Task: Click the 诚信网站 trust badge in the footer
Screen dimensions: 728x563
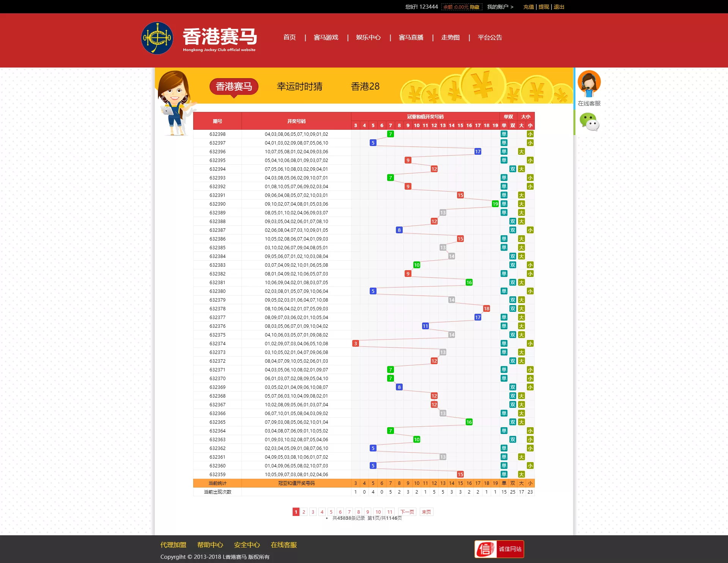Action: (x=498, y=549)
